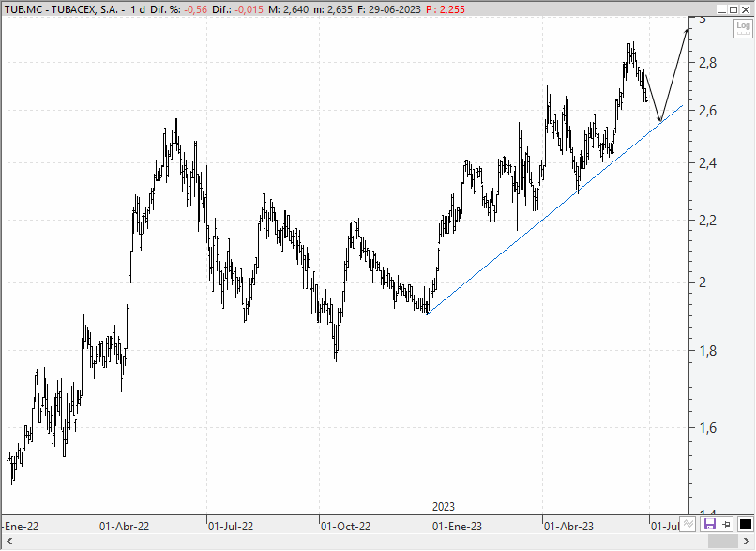Click the '1 d' timeframe text
756x551 pixels.
click(138, 9)
